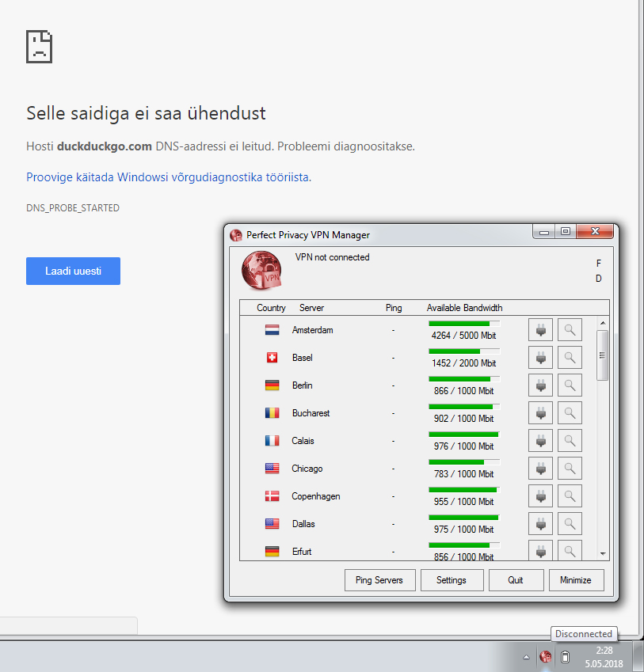Click the Amsterdam 4264 / 5000 Mbit bandwidth

[x=464, y=336]
